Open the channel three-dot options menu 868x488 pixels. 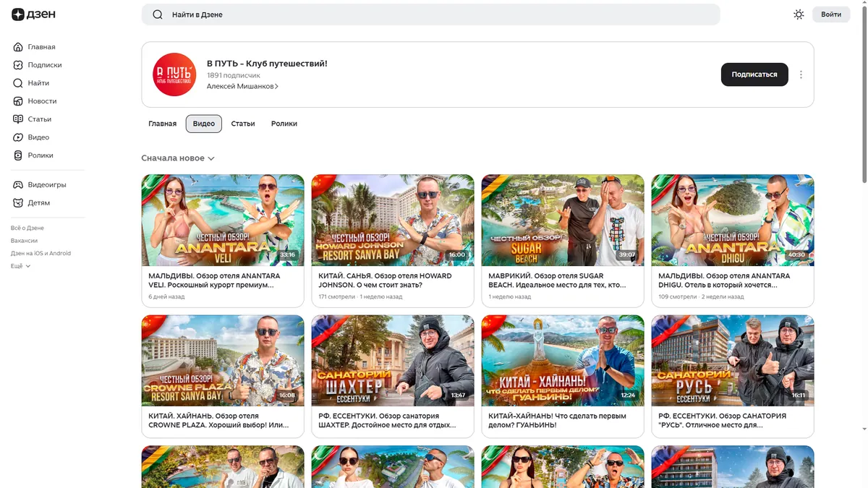pyautogui.click(x=801, y=74)
